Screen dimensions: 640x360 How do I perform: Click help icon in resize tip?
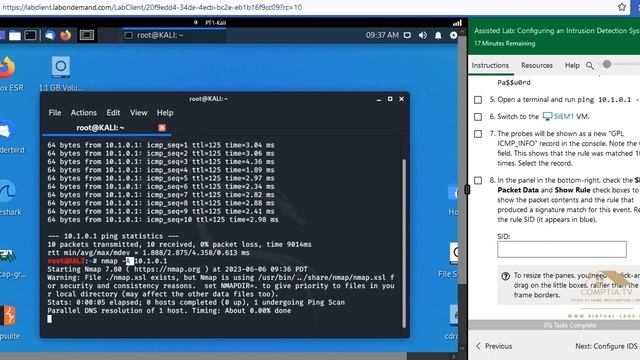coord(505,276)
